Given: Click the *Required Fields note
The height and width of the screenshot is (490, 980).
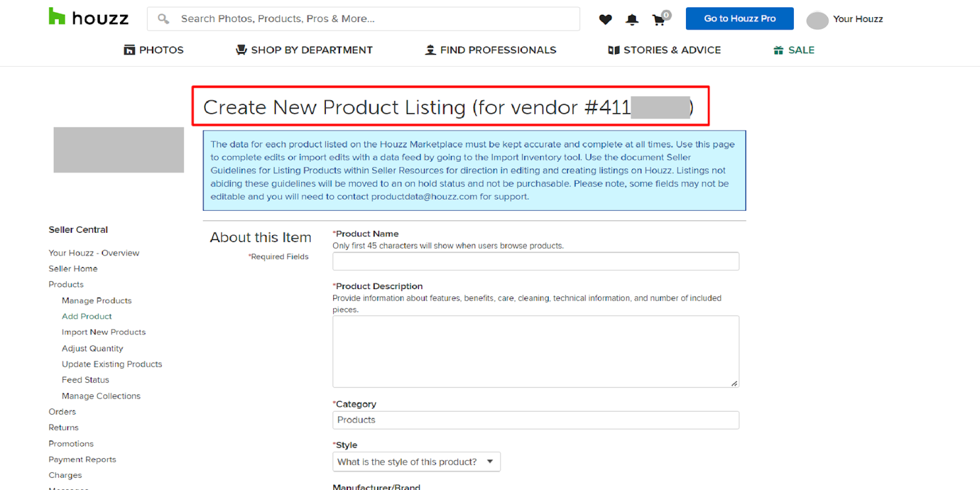Looking at the screenshot, I should pos(279,257).
